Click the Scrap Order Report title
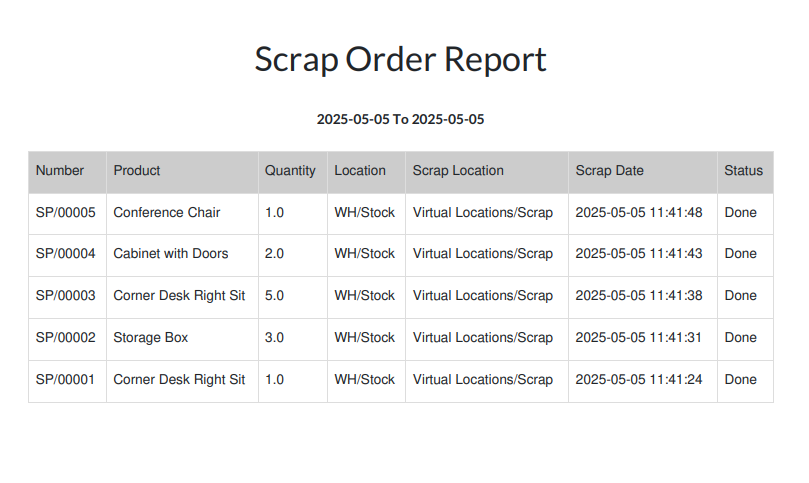The width and height of the screenshot is (809, 483). 400,59
